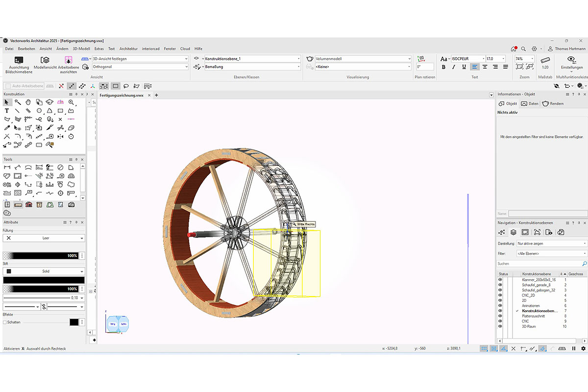Open the Architektur menu
Viewport: 588px width, 392px height.
point(128,49)
